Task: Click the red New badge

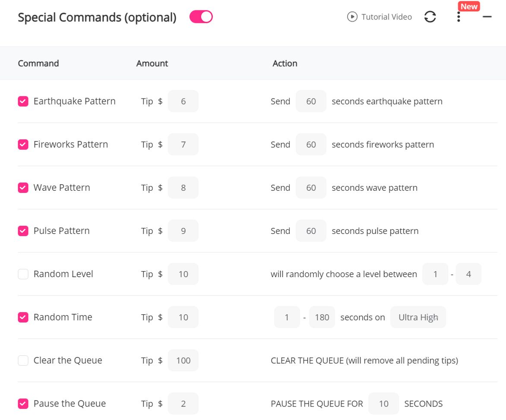Action: (x=468, y=6)
